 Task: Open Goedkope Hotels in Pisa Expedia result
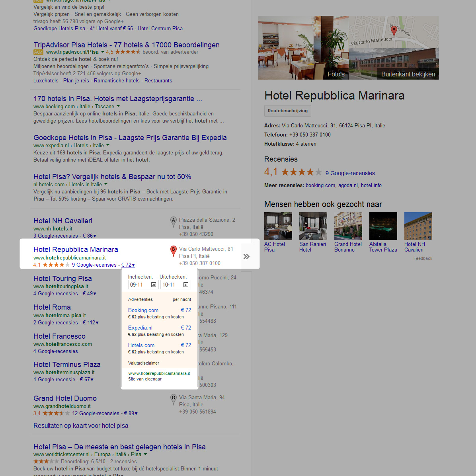click(130, 138)
